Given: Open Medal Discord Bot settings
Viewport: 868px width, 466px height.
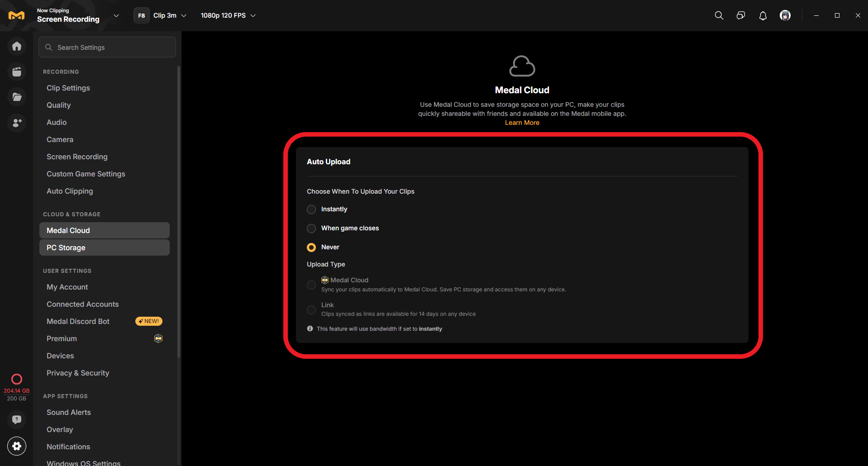Looking at the screenshot, I should (x=105, y=322).
